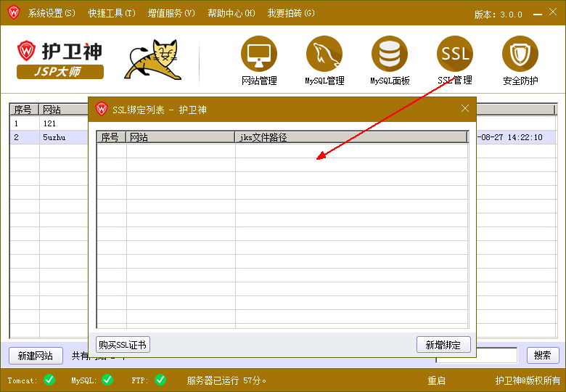The width and height of the screenshot is (566, 392).
Task: Click the 新建网站 button
Action: [x=36, y=356]
